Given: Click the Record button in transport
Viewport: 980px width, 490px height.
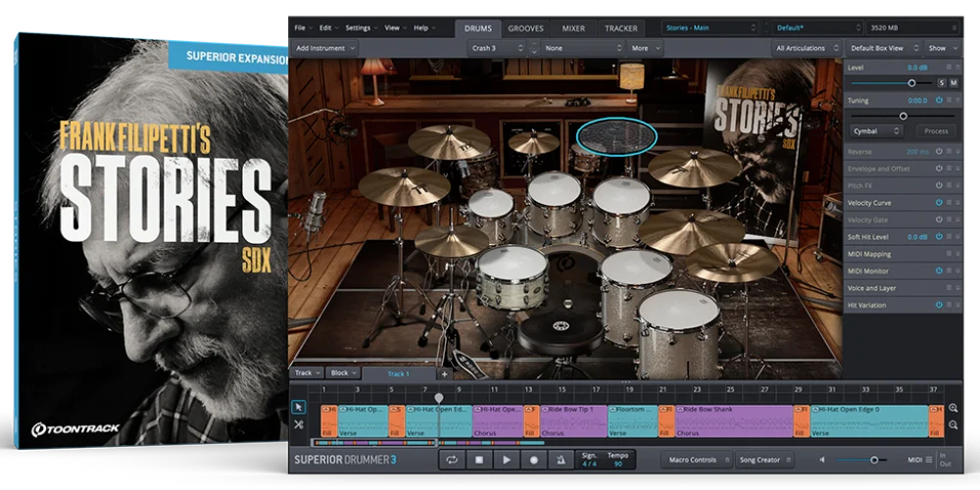Looking at the screenshot, I should (534, 459).
